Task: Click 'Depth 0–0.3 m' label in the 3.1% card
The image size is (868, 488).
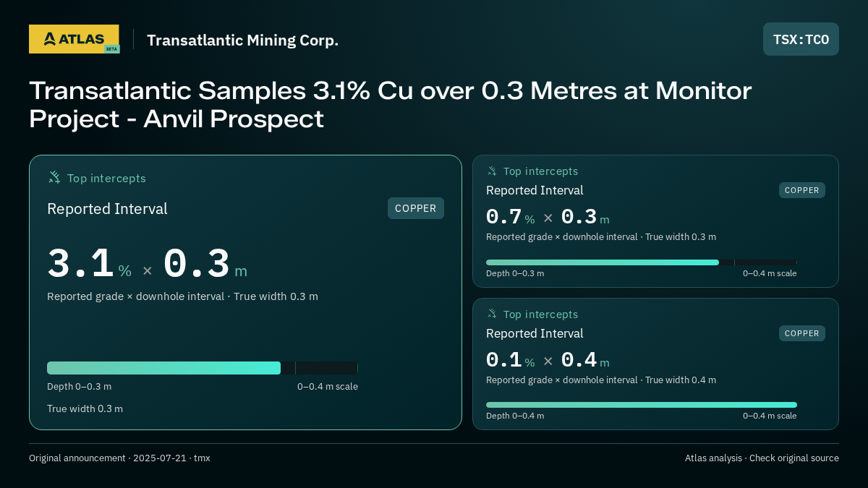Action: (80, 387)
